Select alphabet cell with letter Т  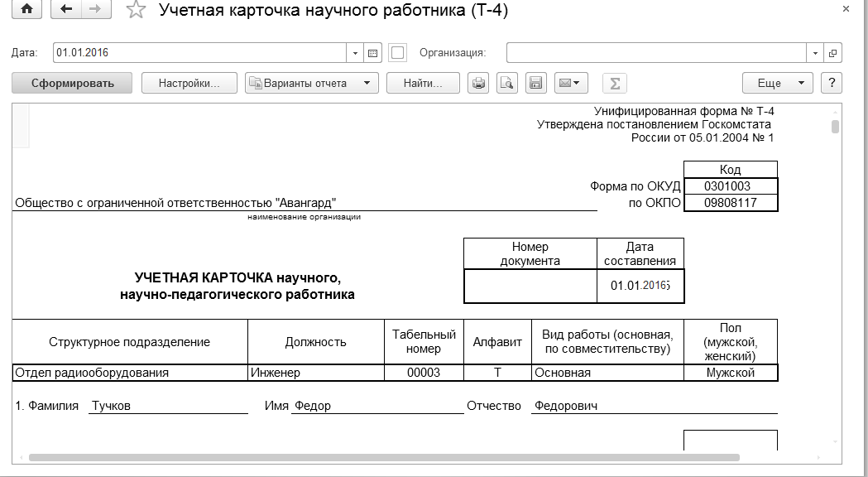(497, 373)
